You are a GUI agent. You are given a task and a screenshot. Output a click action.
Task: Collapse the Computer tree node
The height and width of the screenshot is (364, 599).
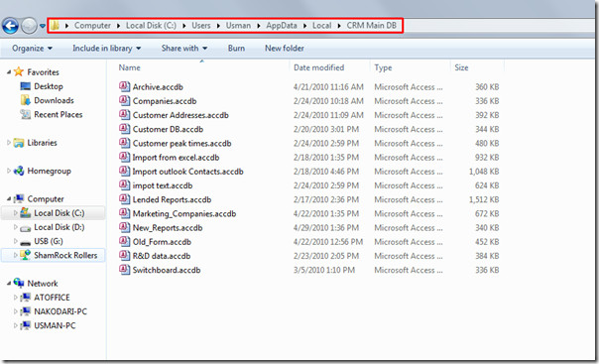click(x=8, y=199)
